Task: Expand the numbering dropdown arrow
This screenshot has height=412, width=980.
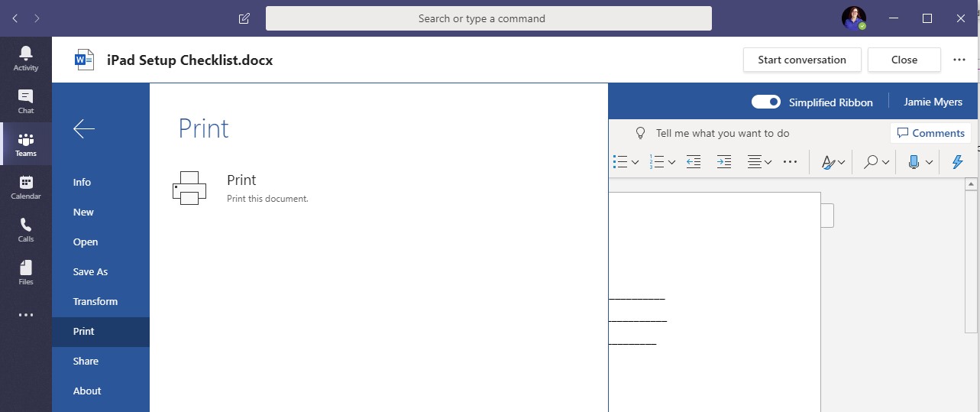Action: [x=671, y=162]
